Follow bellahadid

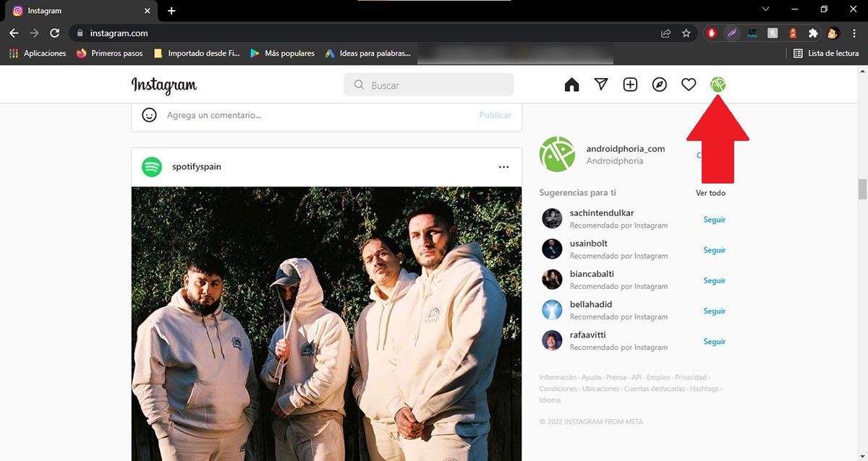coord(714,311)
